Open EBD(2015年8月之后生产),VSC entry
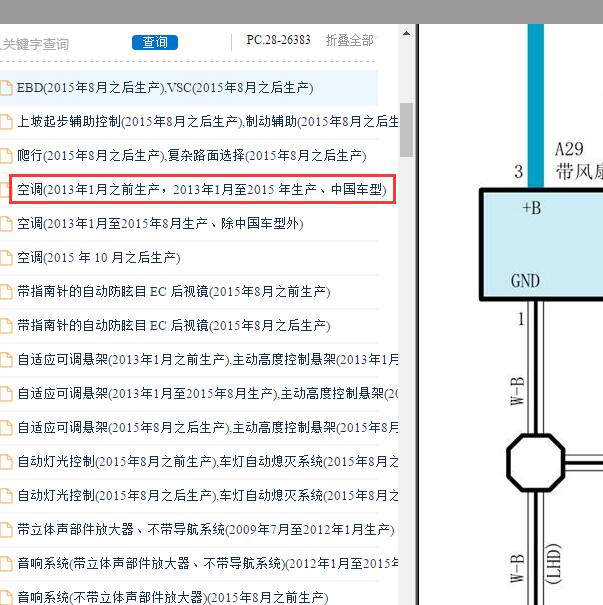The height and width of the screenshot is (605, 603). pyautogui.click(x=165, y=88)
